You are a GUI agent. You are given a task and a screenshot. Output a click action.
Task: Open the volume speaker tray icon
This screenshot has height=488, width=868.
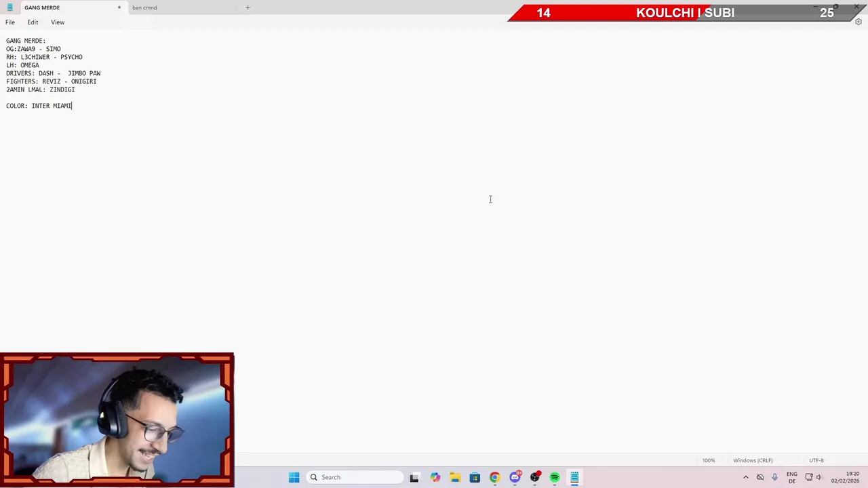[819, 477]
